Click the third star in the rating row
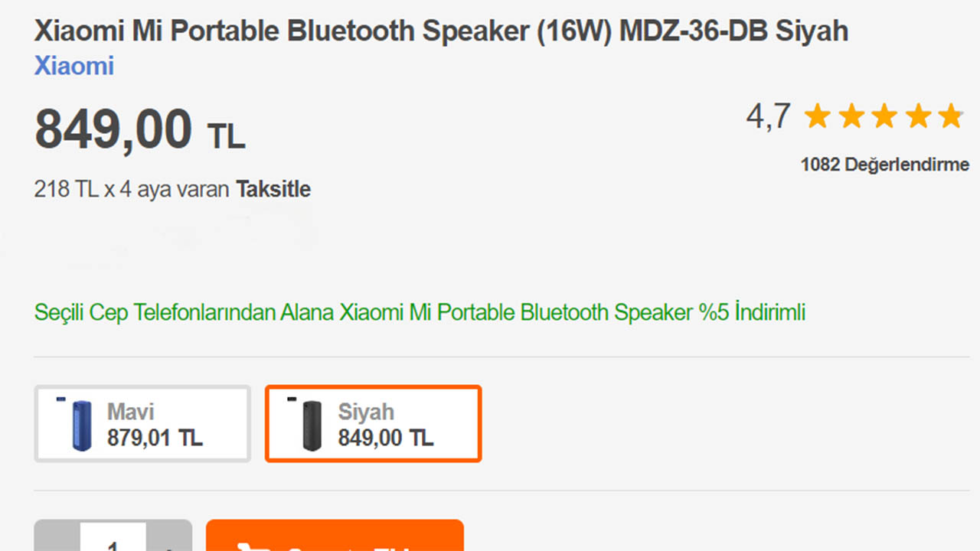Viewport: 980px width, 551px height. coord(884,116)
